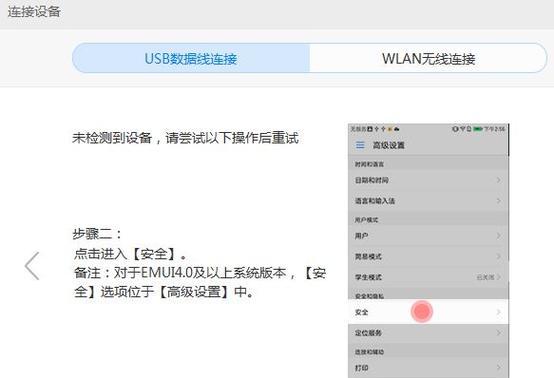
Task: Click the 高级设置 title in phone preview
Action: 389,145
